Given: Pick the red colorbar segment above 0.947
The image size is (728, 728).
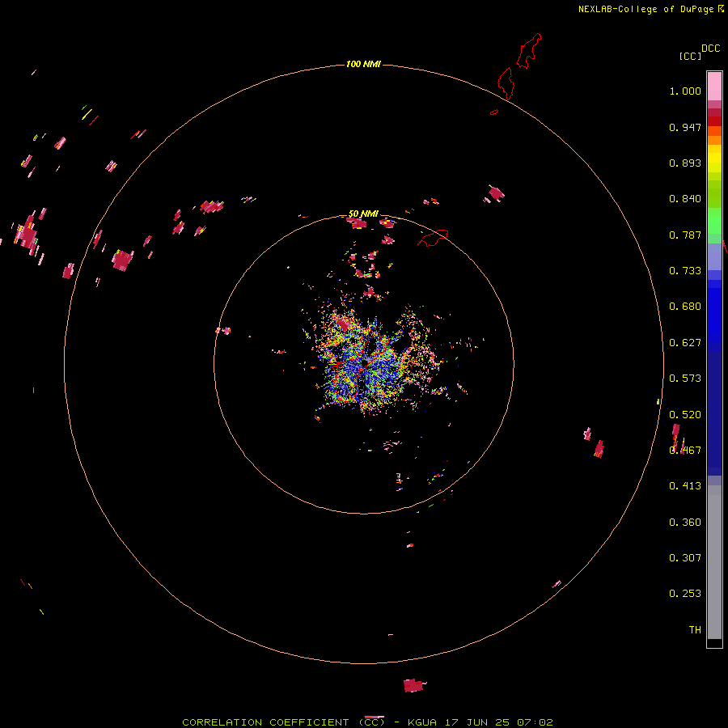Looking at the screenshot, I should pyautogui.click(x=714, y=121).
